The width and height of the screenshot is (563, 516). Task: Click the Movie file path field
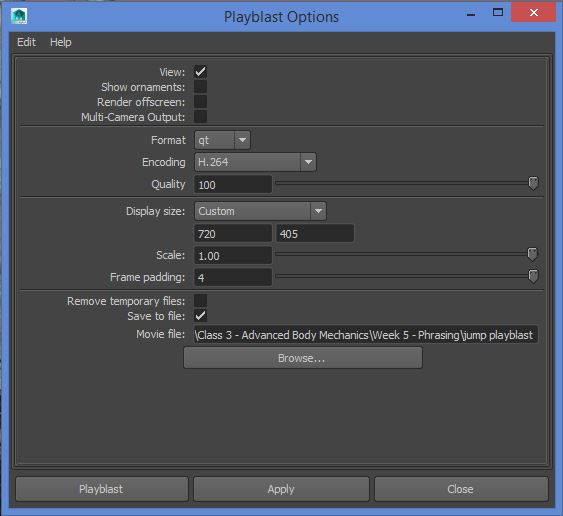366,335
